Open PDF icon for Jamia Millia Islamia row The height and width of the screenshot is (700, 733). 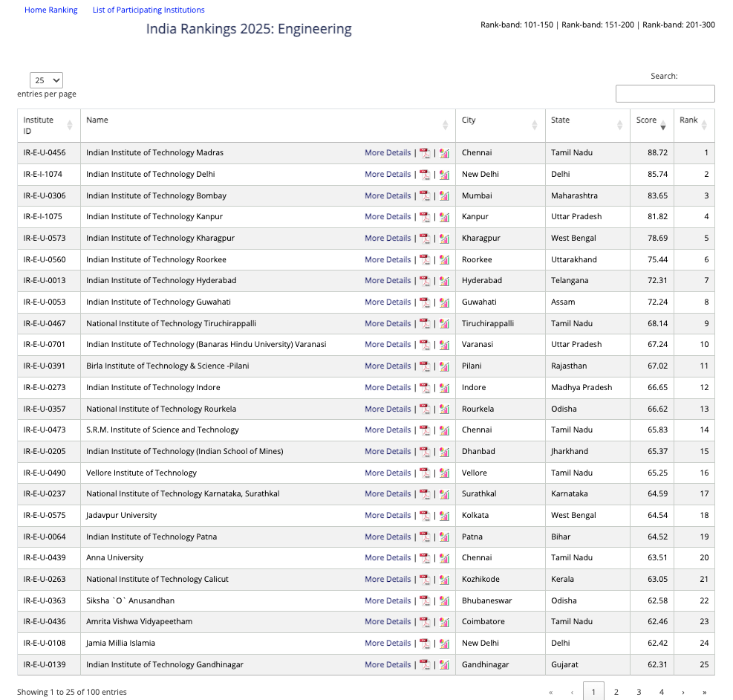point(425,644)
